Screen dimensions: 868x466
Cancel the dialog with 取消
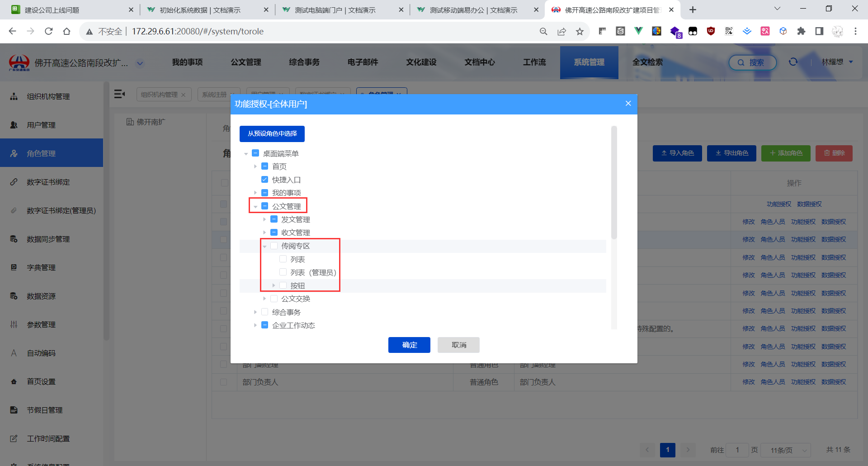[458, 345]
